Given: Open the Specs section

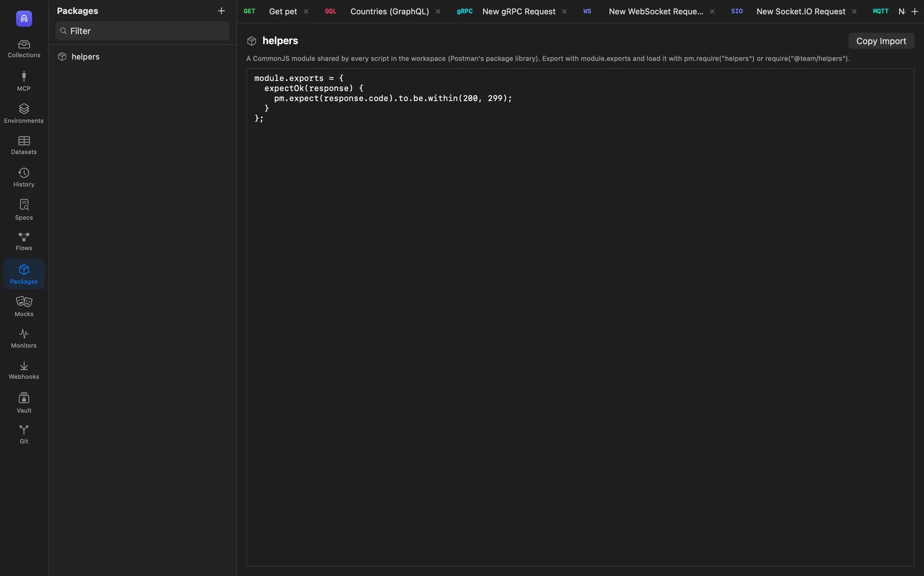Looking at the screenshot, I should click(x=24, y=210).
